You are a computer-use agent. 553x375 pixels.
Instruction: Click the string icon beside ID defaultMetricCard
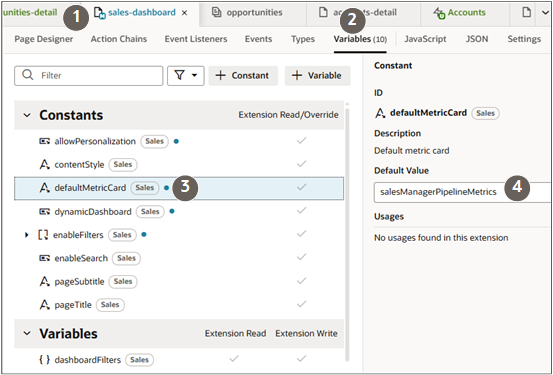click(x=380, y=113)
